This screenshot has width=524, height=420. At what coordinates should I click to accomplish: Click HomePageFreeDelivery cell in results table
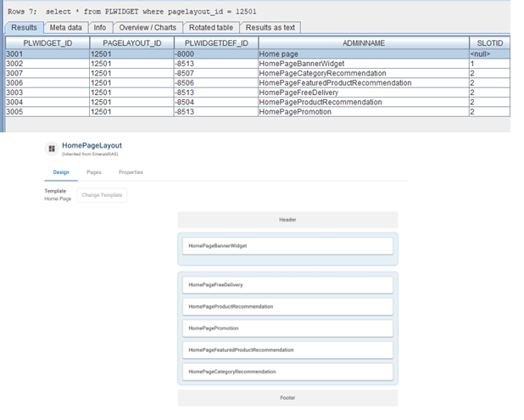pyautogui.click(x=364, y=92)
